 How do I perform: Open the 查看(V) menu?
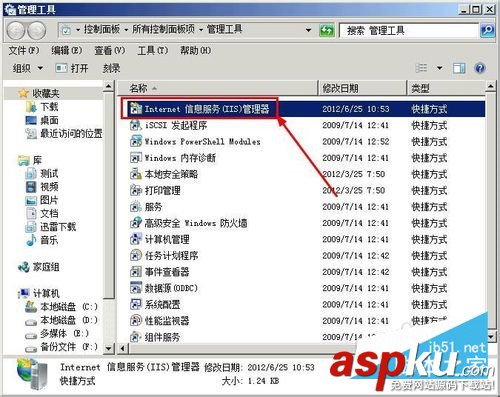pyautogui.click(x=110, y=51)
